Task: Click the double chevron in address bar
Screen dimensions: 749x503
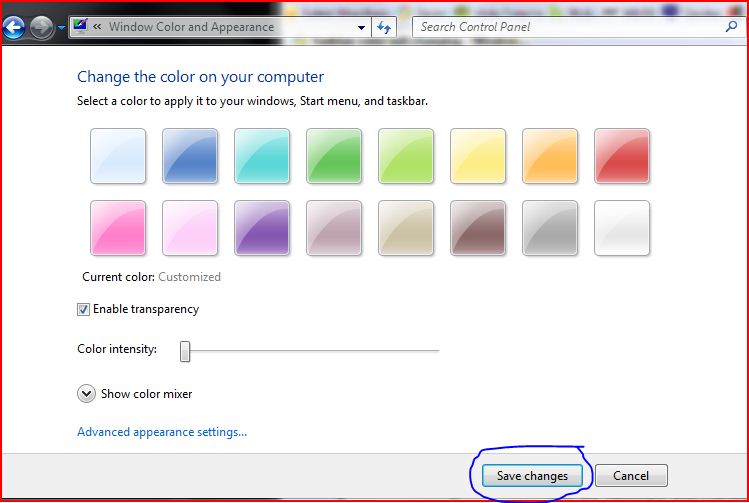Action: (97, 27)
